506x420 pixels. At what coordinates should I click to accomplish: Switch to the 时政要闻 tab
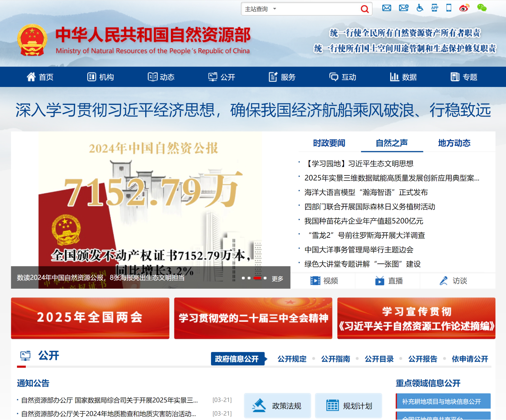coord(329,143)
